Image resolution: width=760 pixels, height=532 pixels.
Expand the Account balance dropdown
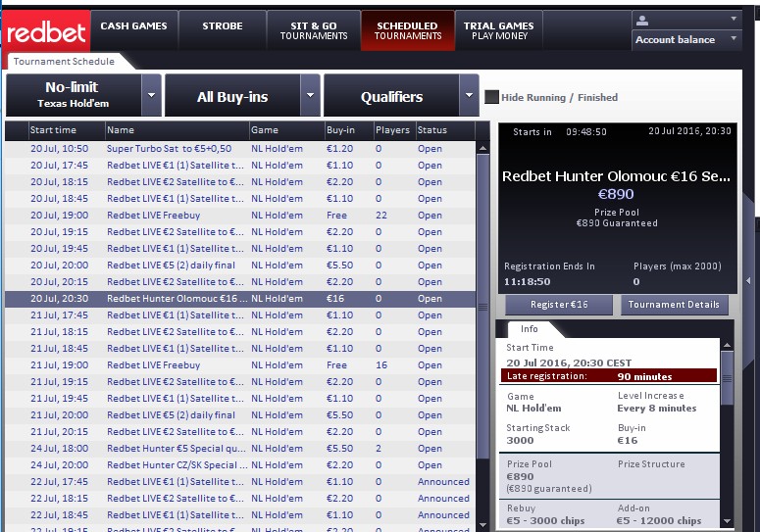(x=686, y=40)
